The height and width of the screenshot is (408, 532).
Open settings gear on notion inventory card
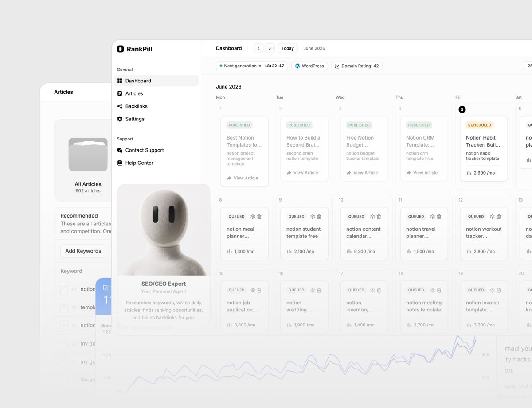(x=372, y=290)
